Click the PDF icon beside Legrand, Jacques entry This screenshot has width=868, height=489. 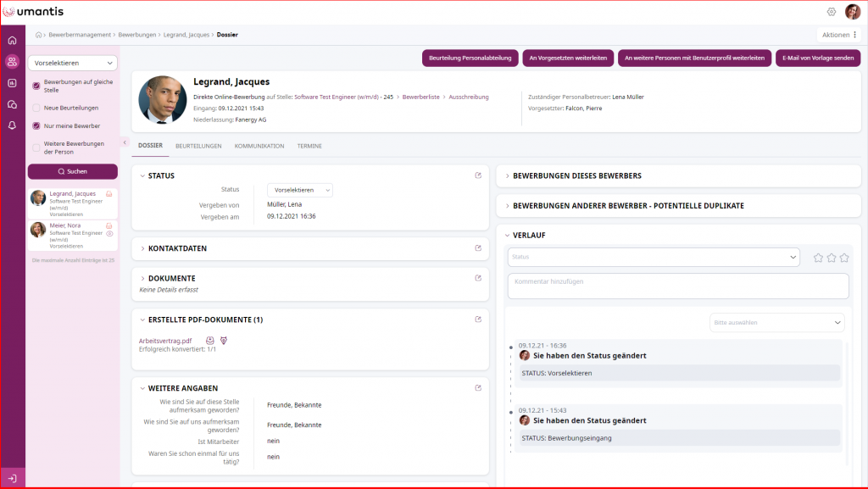(x=109, y=194)
